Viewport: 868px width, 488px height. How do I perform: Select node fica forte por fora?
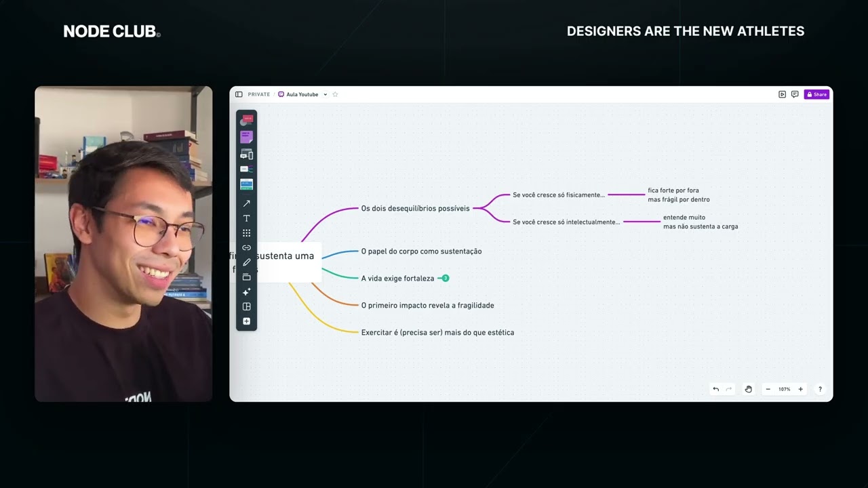[679, 195]
